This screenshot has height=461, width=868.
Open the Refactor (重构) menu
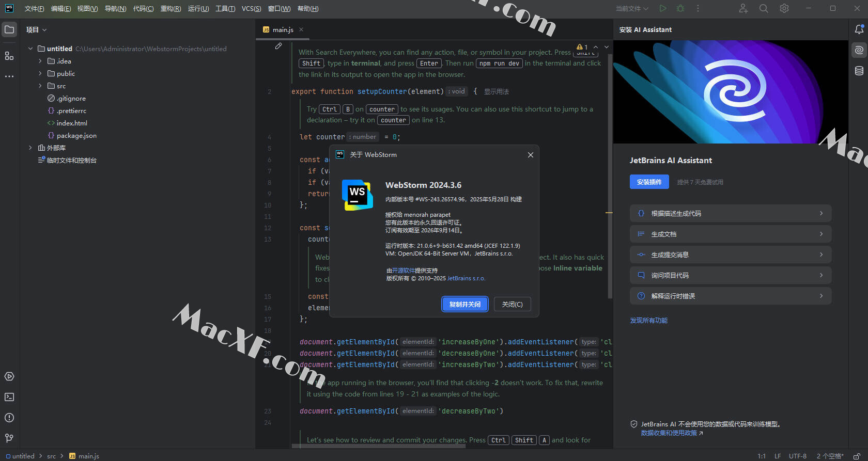[x=171, y=8]
